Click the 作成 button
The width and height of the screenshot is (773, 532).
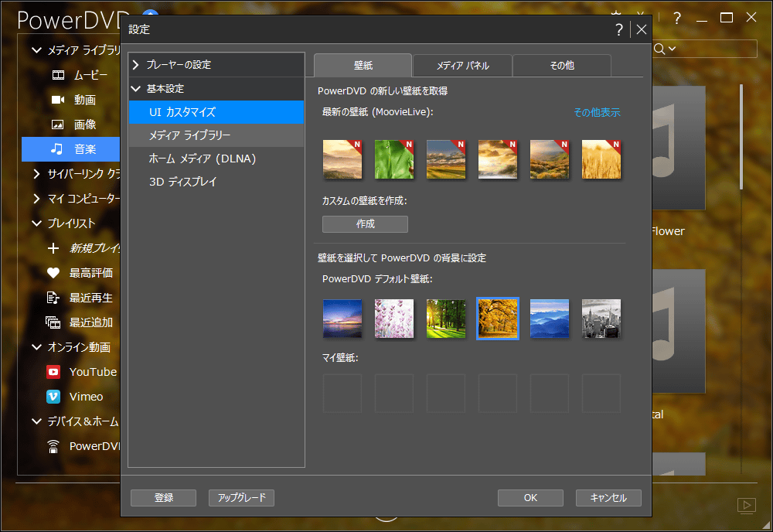366,223
